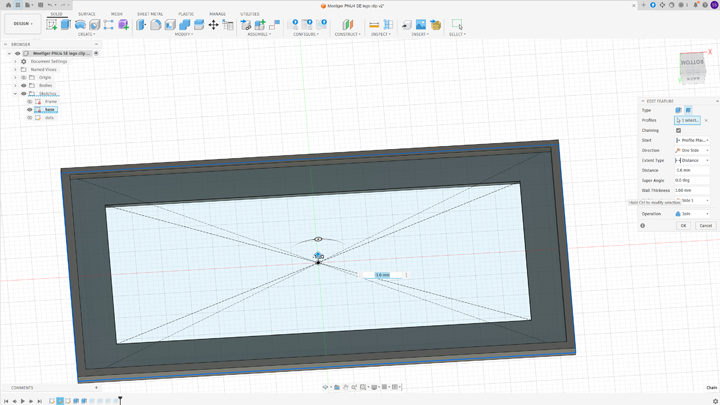720x405 pixels.
Task: Select the solid extrude type icon
Action: [678, 110]
